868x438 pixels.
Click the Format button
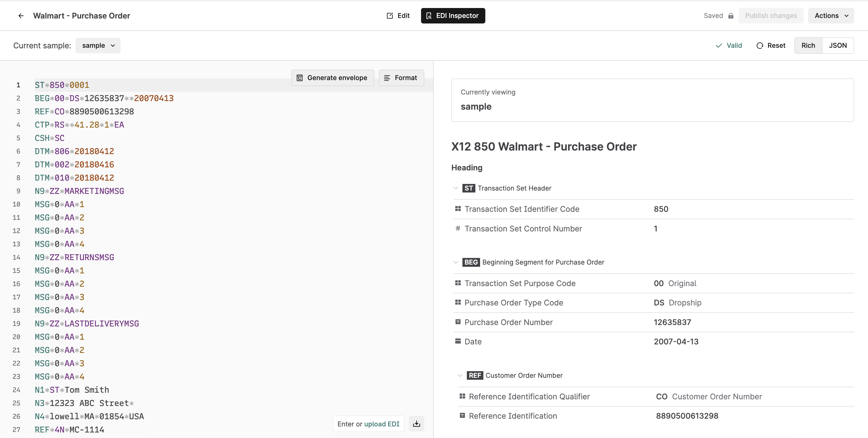coord(401,78)
